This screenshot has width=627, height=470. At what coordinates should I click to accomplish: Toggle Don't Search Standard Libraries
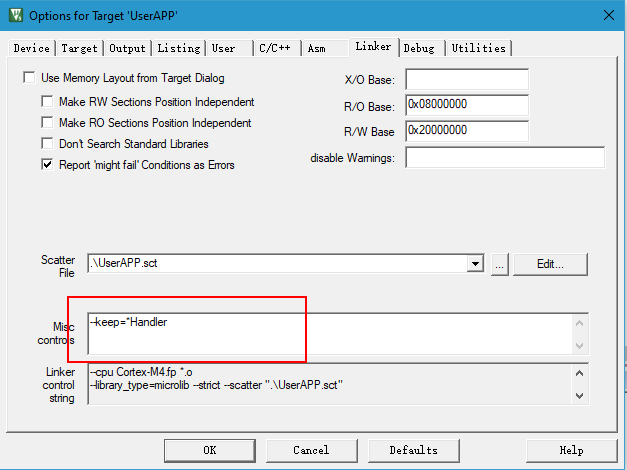click(x=47, y=144)
